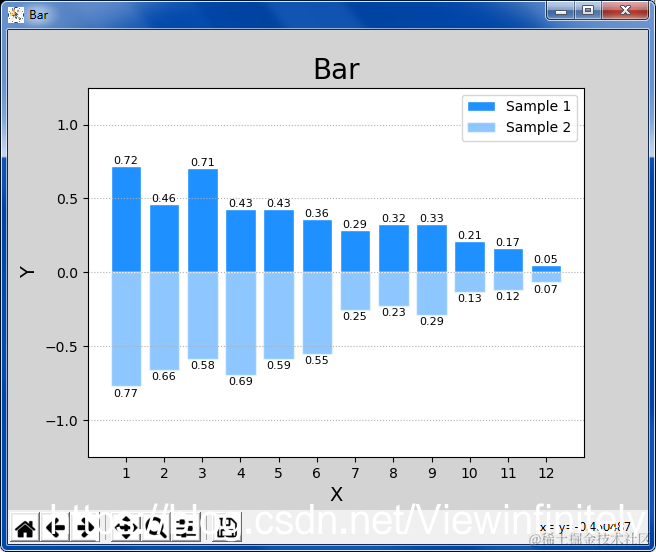
Task: Click the matplotlib window icon in title bar
Action: pyautogui.click(x=16, y=15)
